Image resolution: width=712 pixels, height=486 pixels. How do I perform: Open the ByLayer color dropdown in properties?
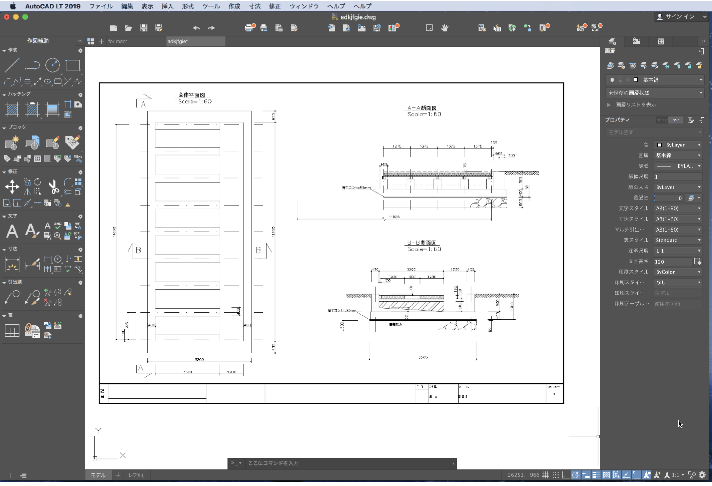point(678,145)
